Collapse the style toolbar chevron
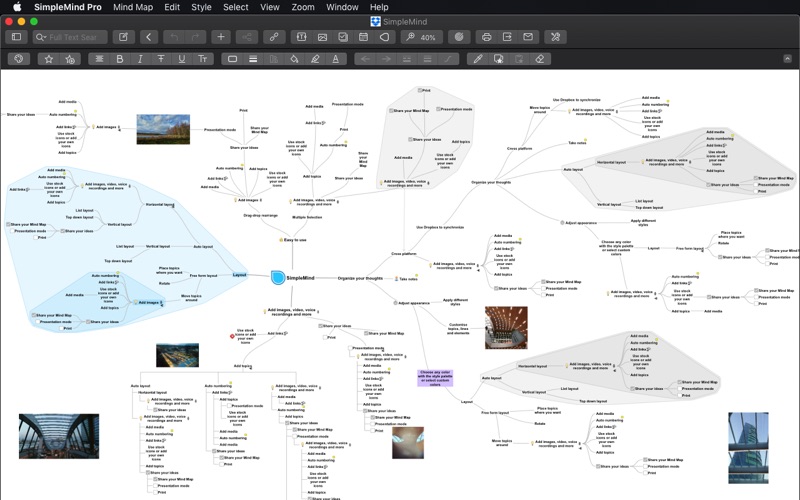 (x=787, y=59)
